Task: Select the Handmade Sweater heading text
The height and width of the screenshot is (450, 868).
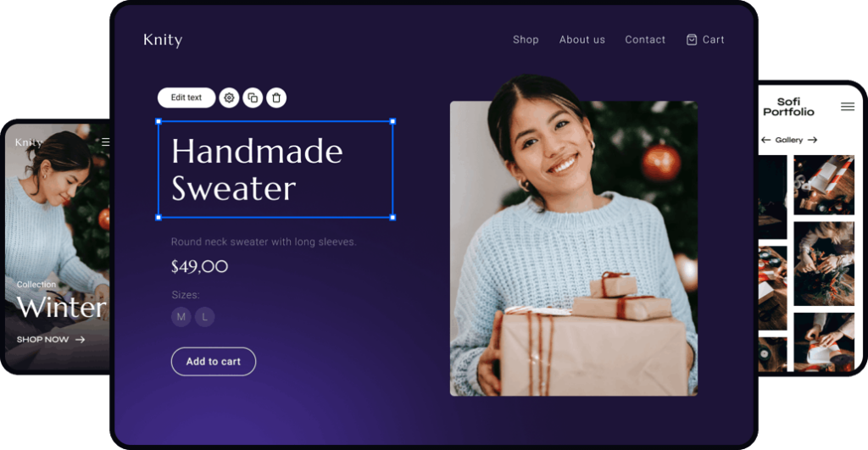Action: pyautogui.click(x=257, y=169)
